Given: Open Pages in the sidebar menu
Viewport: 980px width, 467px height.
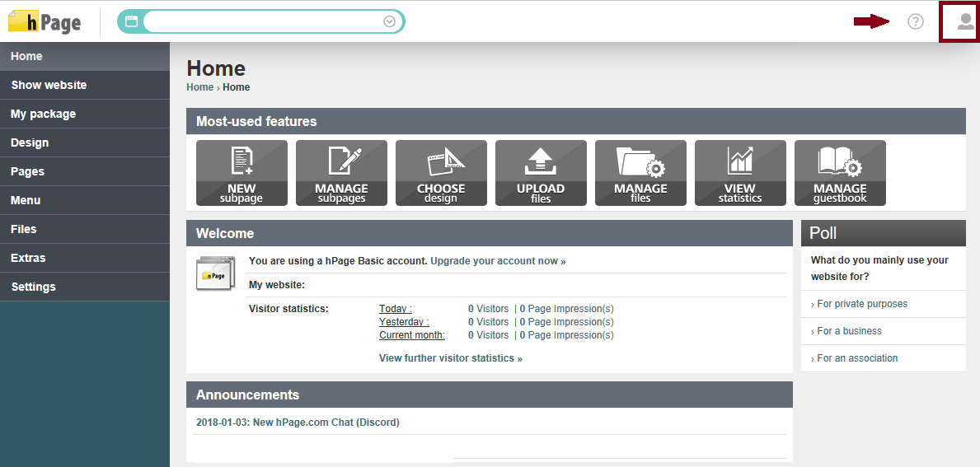Looking at the screenshot, I should tap(85, 171).
